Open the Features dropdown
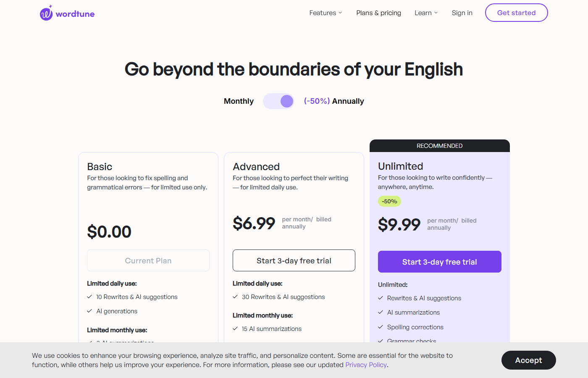This screenshot has height=378, width=588. (323, 13)
